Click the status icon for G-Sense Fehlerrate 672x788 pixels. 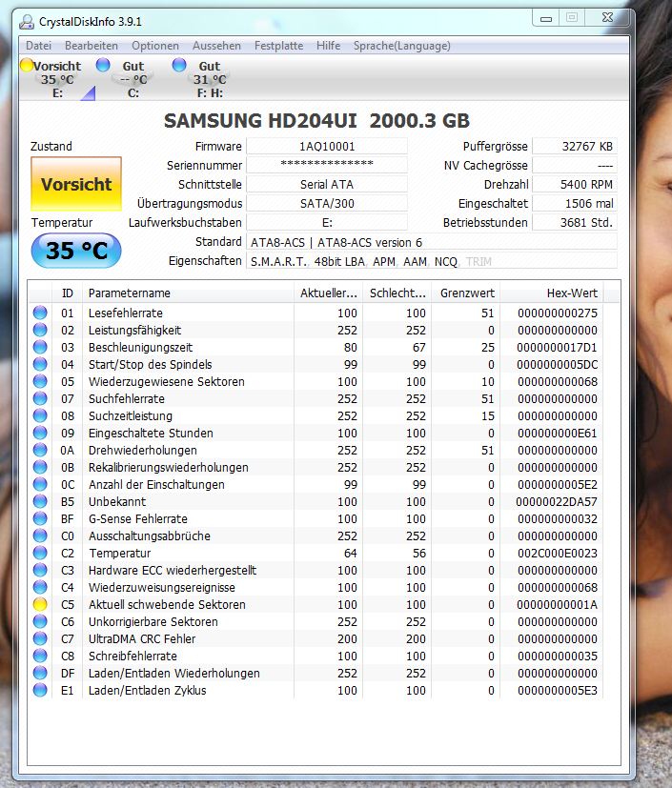(x=40, y=518)
